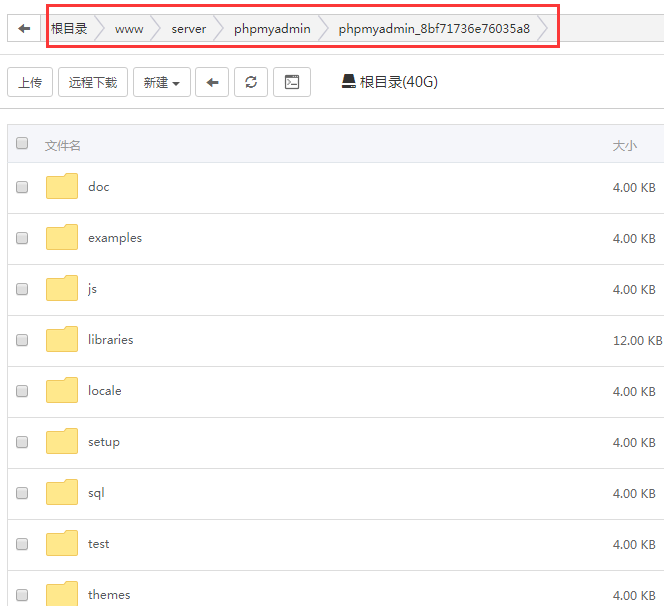Check the box for test folder
This screenshot has width=664, height=606.
coord(22,544)
